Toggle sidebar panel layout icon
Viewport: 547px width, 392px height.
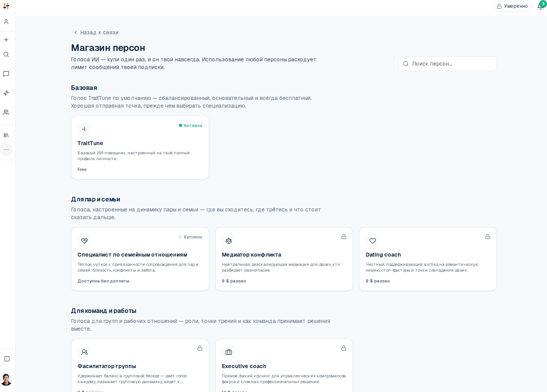[7, 359]
